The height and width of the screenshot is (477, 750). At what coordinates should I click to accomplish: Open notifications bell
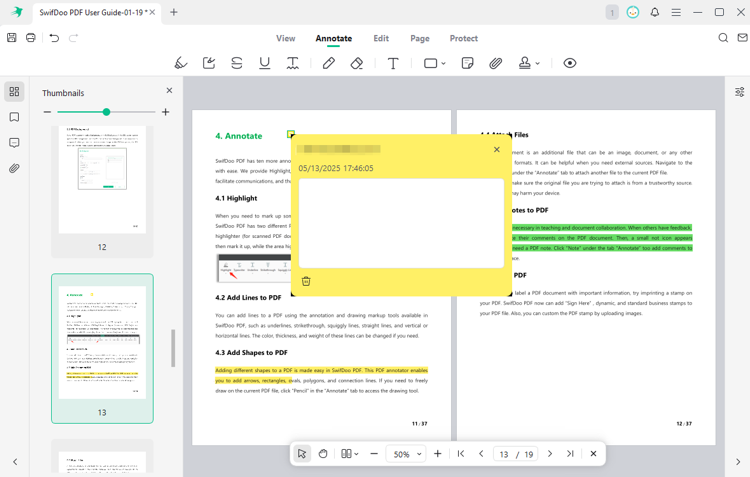[x=655, y=12]
